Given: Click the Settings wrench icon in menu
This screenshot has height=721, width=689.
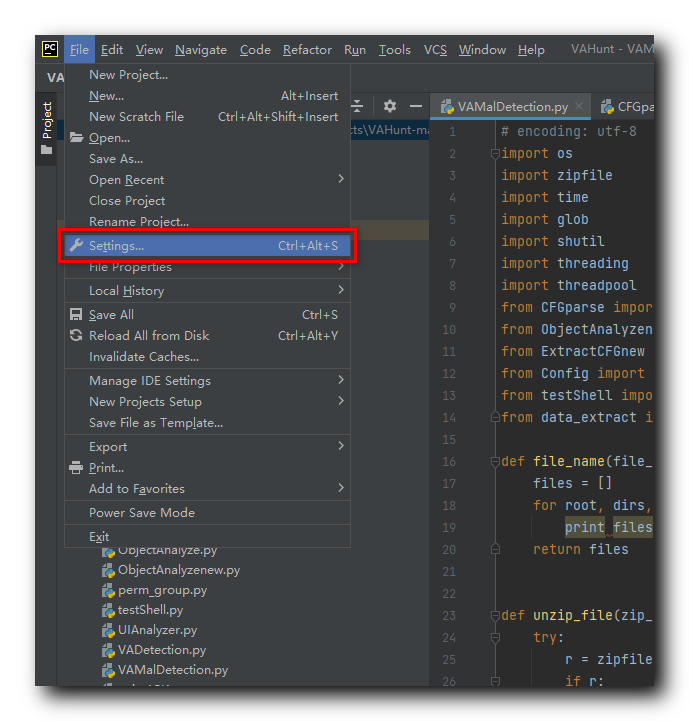Looking at the screenshot, I should [x=76, y=246].
